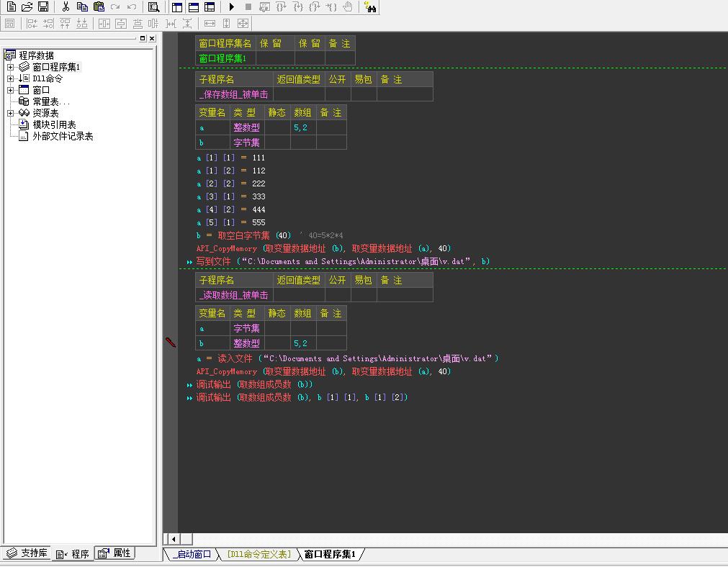The width and height of the screenshot is (728, 567).
Task: Click the _读取数组_被单击 subroutine name cell
Action: pos(234,295)
